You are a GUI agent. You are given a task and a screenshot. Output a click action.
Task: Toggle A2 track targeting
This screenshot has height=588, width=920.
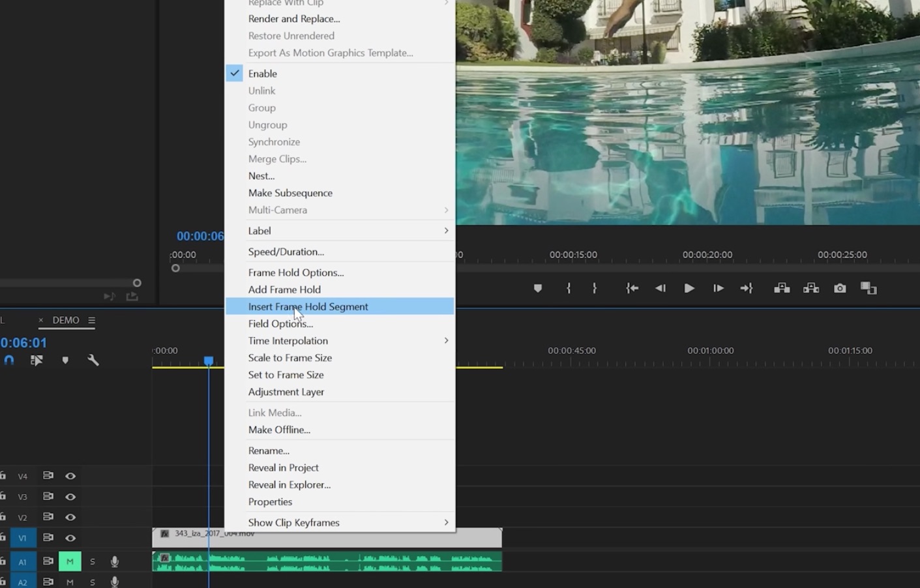click(x=23, y=581)
